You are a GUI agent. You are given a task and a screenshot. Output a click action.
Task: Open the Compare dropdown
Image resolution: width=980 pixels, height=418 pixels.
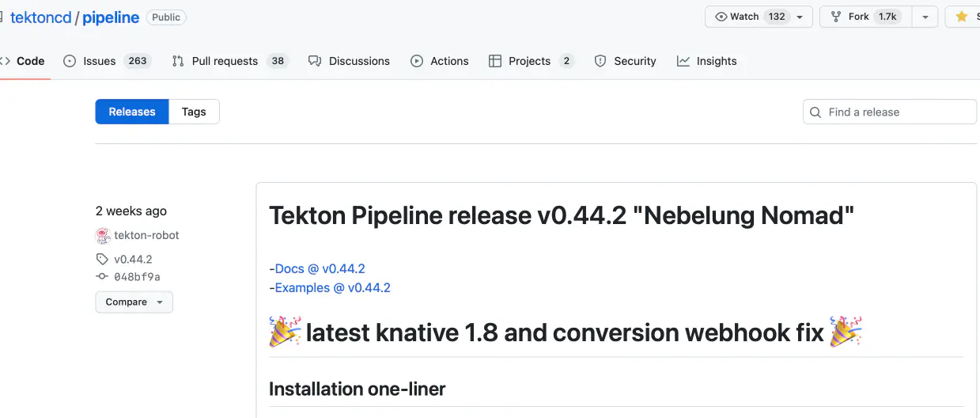[134, 302]
